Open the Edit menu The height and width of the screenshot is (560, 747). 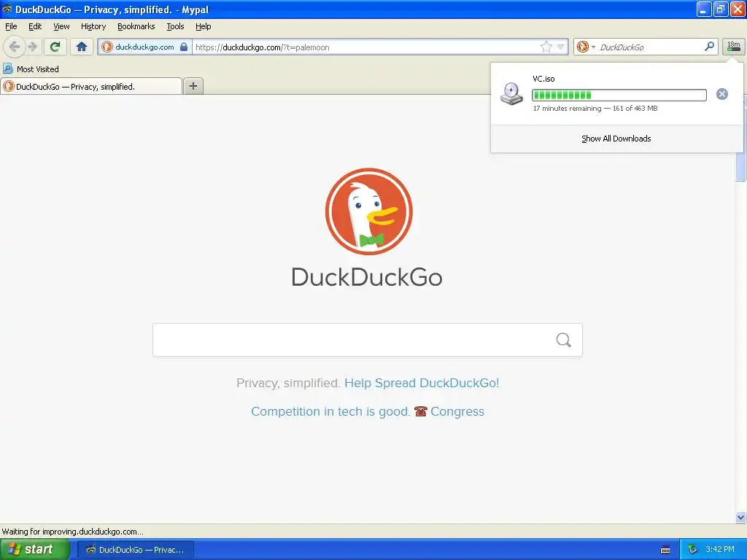pyautogui.click(x=35, y=26)
